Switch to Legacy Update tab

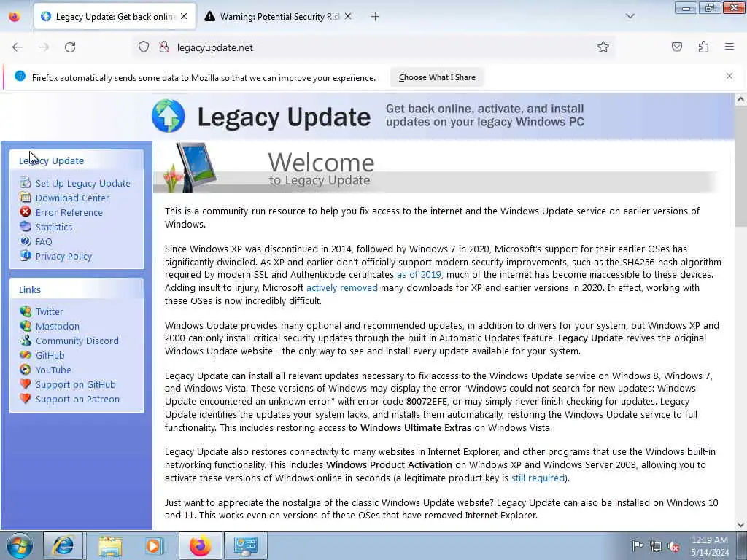coord(115,17)
